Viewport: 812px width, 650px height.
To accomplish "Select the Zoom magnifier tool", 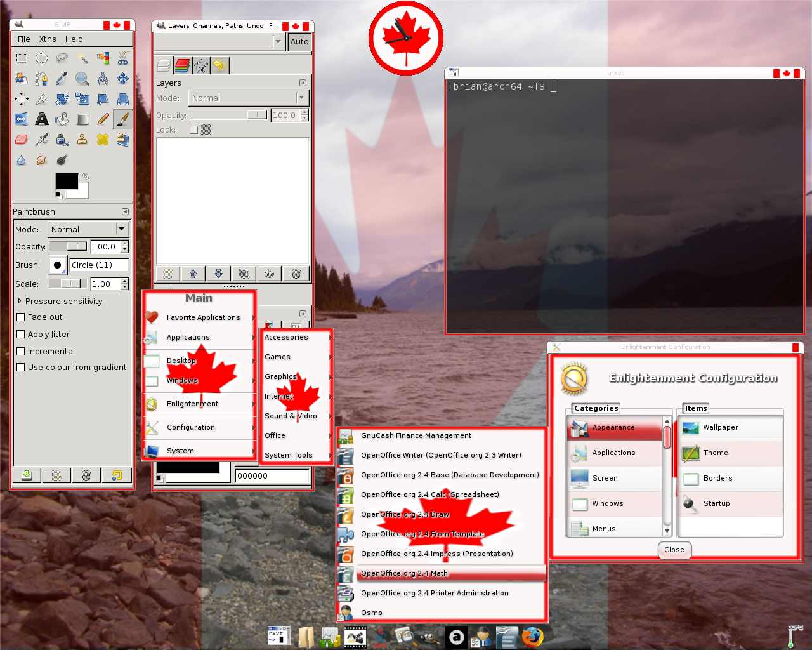I will coord(82,79).
